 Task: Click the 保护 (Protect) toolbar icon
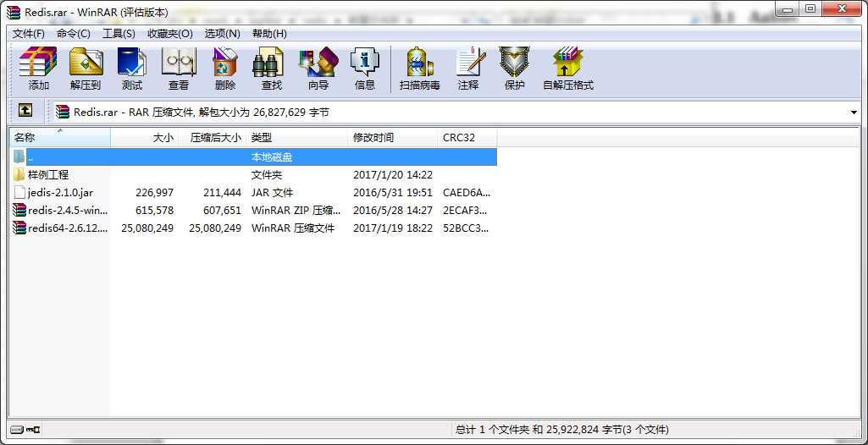pyautogui.click(x=514, y=62)
